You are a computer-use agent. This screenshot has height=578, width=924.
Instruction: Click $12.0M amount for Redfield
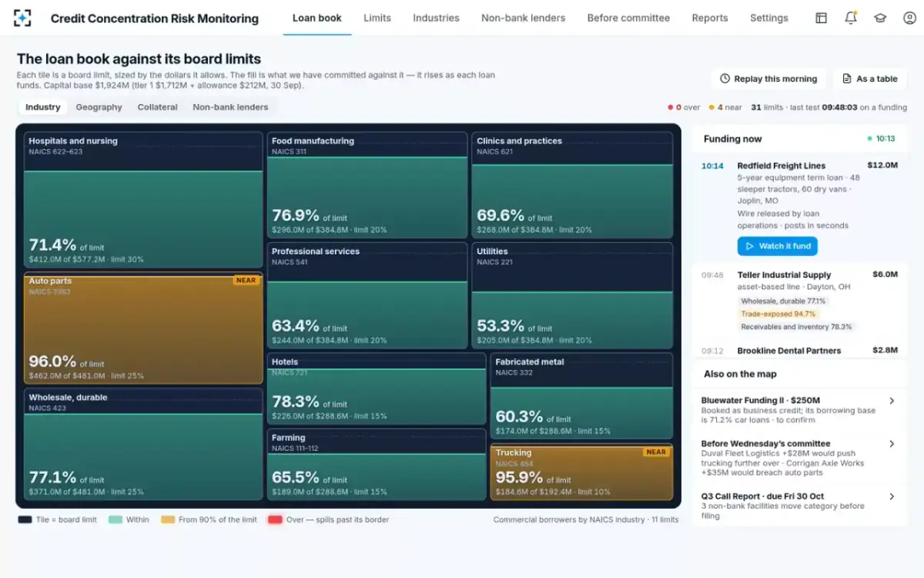[882, 166]
